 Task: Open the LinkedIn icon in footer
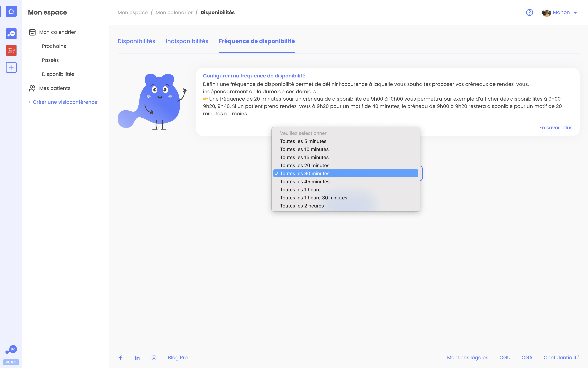point(137,358)
